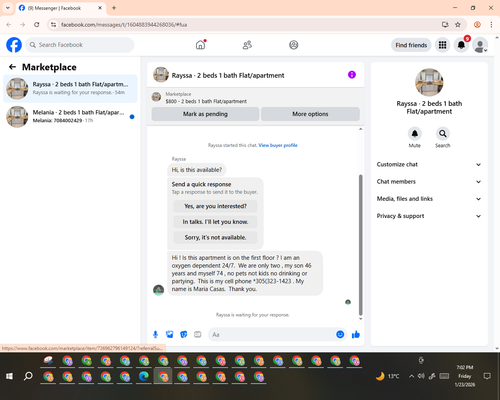Open the taskbar clock and date
Image resolution: width=500 pixels, height=400 pixels.
(x=465, y=376)
